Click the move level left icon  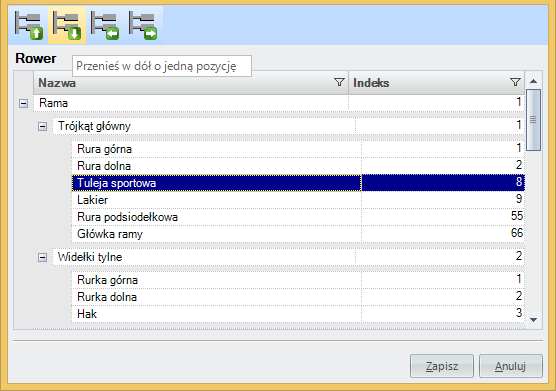105,25
